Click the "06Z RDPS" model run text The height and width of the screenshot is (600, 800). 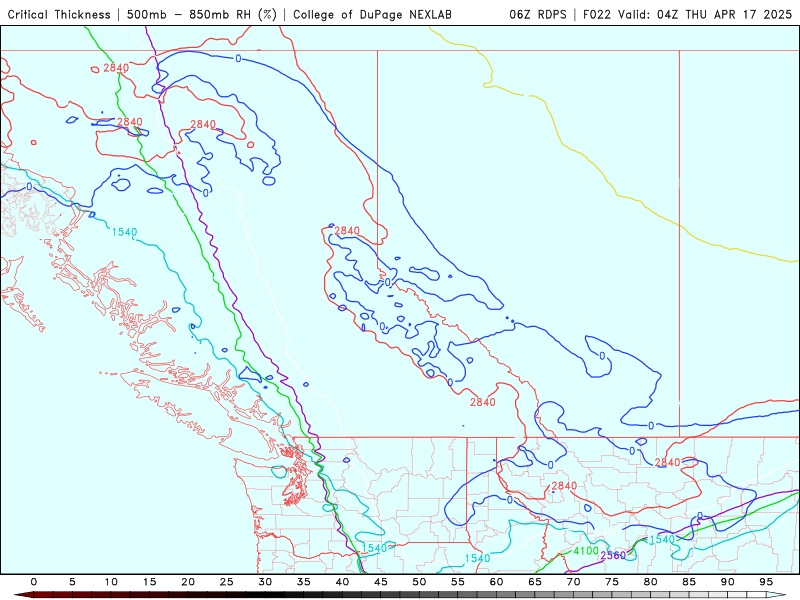click(538, 14)
